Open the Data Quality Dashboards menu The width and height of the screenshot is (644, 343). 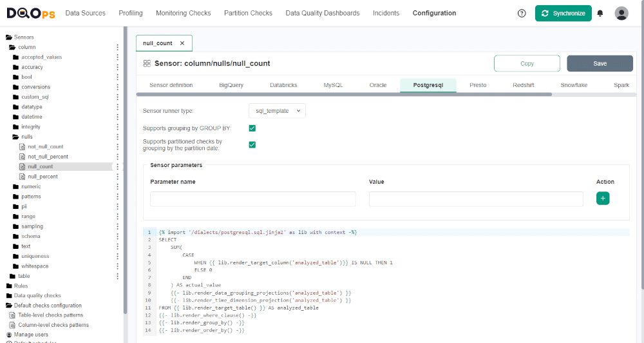[323, 13]
